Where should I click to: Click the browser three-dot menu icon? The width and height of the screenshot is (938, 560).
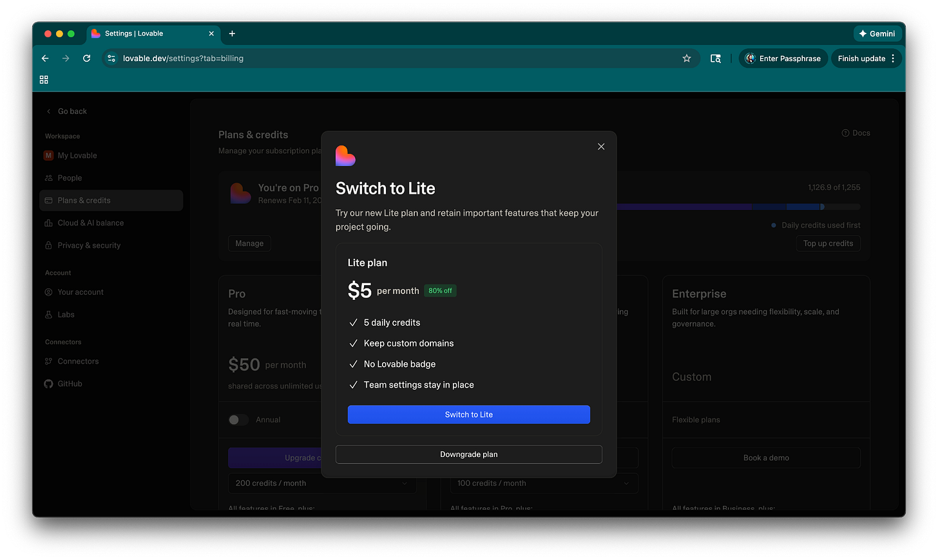[893, 58]
